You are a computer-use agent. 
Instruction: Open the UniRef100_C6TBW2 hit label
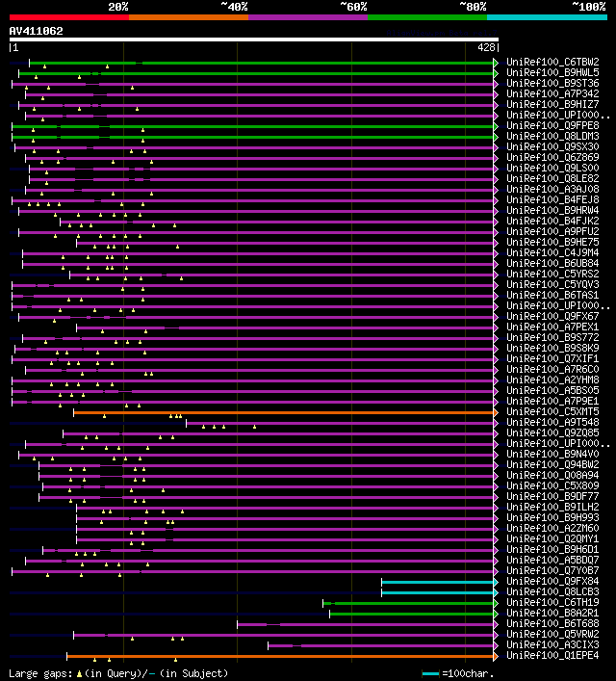[552, 62]
